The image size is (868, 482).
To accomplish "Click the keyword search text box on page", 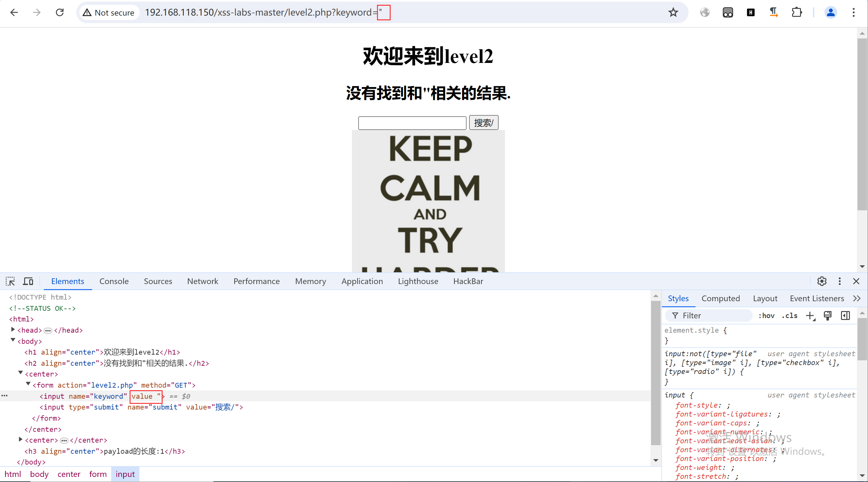I will [412, 123].
